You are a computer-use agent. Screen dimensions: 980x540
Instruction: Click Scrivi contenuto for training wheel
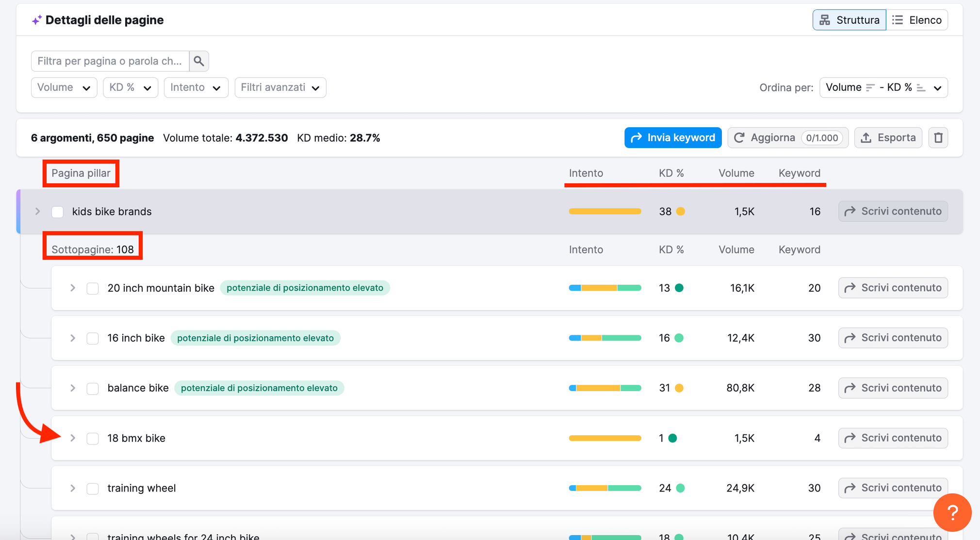tap(893, 488)
